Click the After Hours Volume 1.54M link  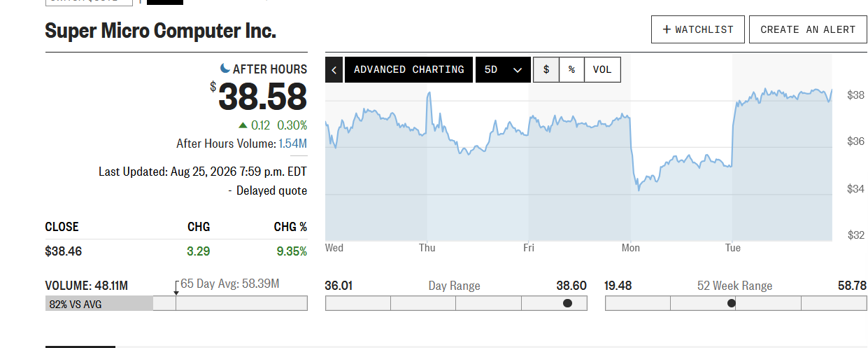[x=292, y=144]
